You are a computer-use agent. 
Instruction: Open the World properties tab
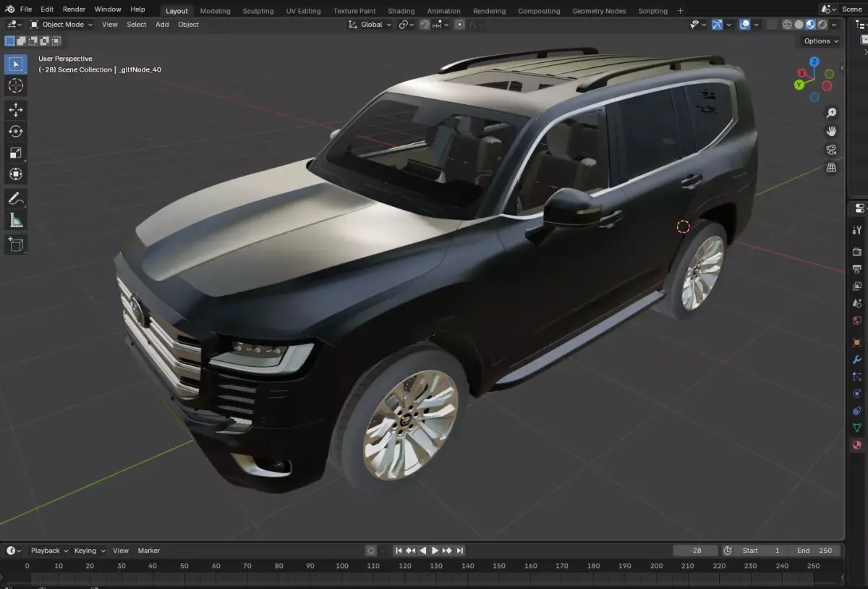857,321
